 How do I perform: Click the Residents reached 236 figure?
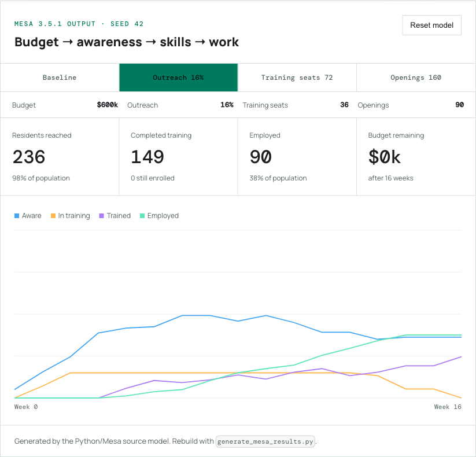[29, 157]
